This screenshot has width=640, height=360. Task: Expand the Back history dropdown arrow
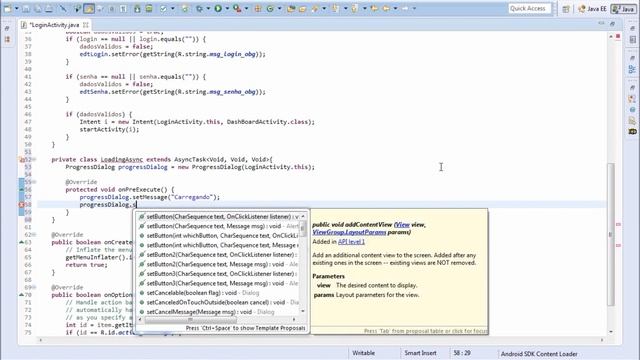tap(396, 9)
